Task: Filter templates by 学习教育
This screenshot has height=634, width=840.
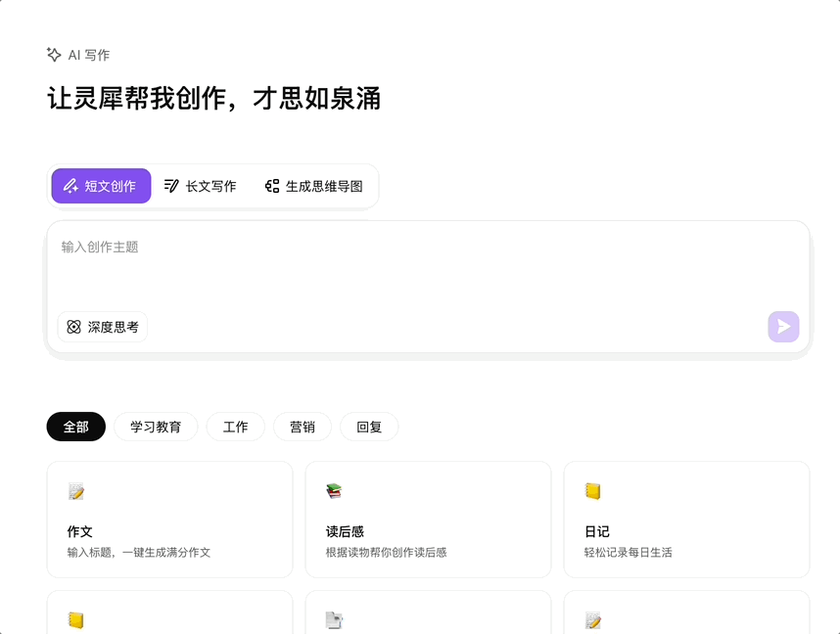Action: tap(156, 427)
